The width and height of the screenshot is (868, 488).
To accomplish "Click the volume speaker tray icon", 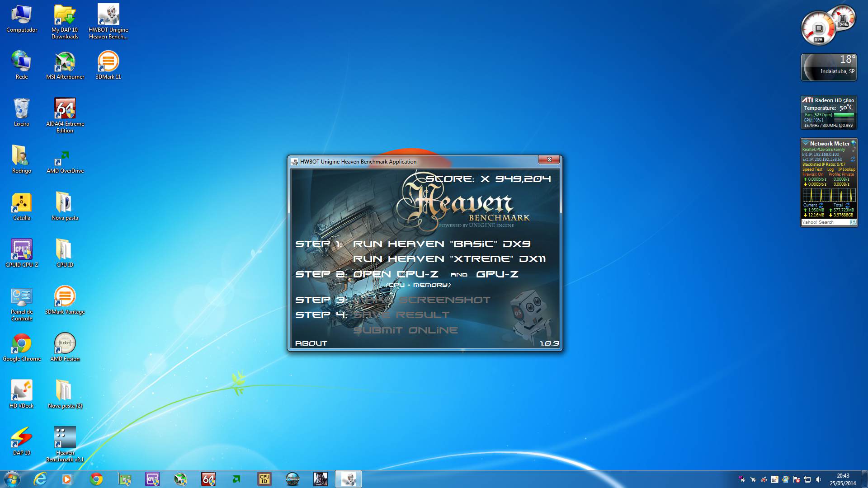I will coord(818,479).
